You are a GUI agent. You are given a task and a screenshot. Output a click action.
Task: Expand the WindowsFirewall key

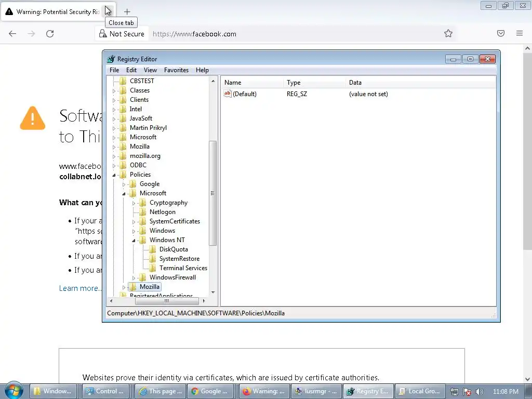point(134,278)
